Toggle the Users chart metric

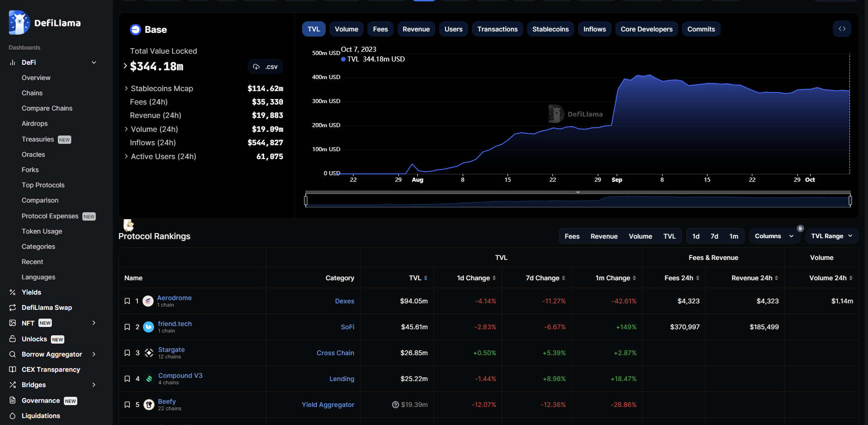coord(453,29)
